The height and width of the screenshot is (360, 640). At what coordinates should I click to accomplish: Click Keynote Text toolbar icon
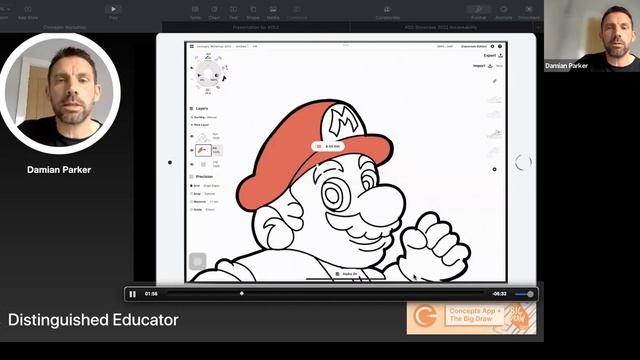[233, 9]
